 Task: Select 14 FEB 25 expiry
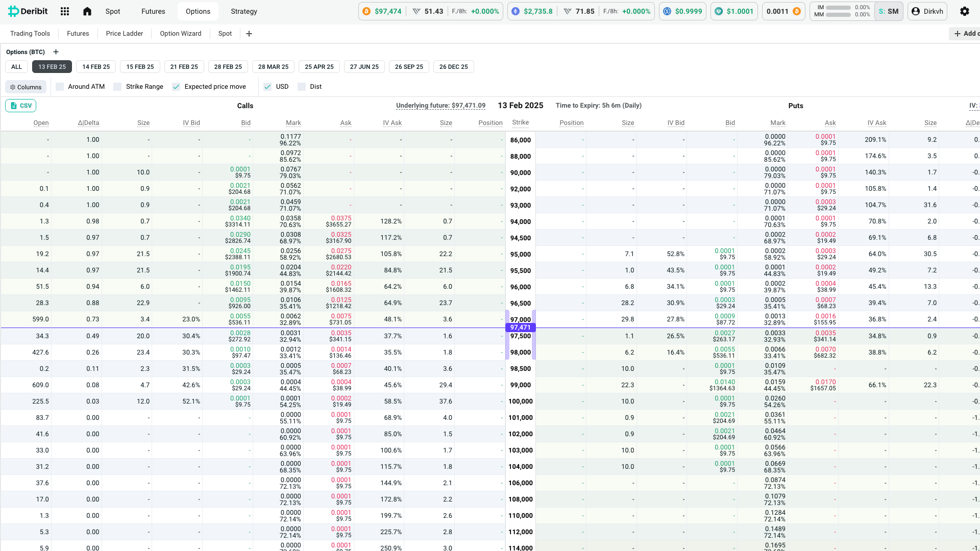click(96, 67)
